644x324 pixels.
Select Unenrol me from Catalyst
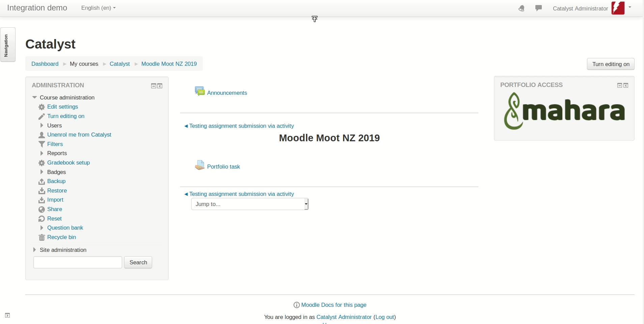(x=79, y=135)
